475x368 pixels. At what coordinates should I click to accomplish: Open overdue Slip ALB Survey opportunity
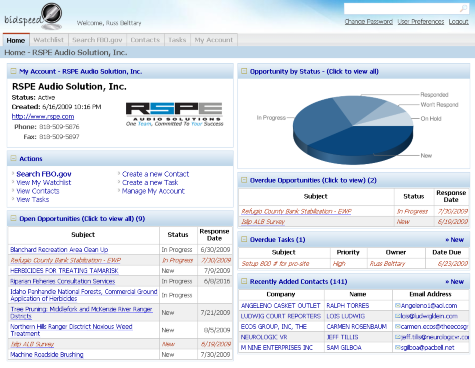(x=263, y=222)
